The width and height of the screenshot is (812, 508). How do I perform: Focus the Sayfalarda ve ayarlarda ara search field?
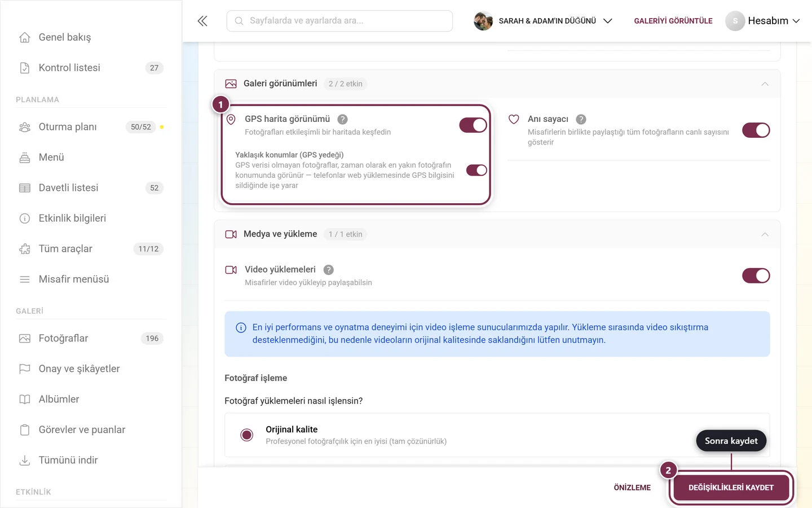click(339, 21)
